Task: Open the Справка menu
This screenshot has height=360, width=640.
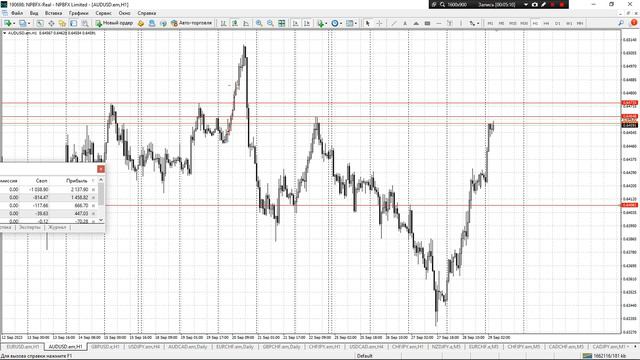Action: [147, 13]
